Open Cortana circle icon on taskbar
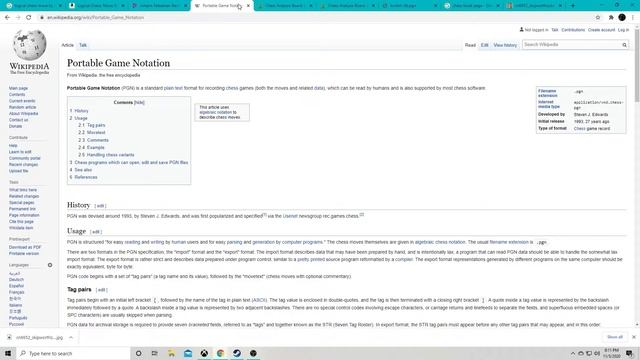This screenshot has width=640, height=360. 138,353
